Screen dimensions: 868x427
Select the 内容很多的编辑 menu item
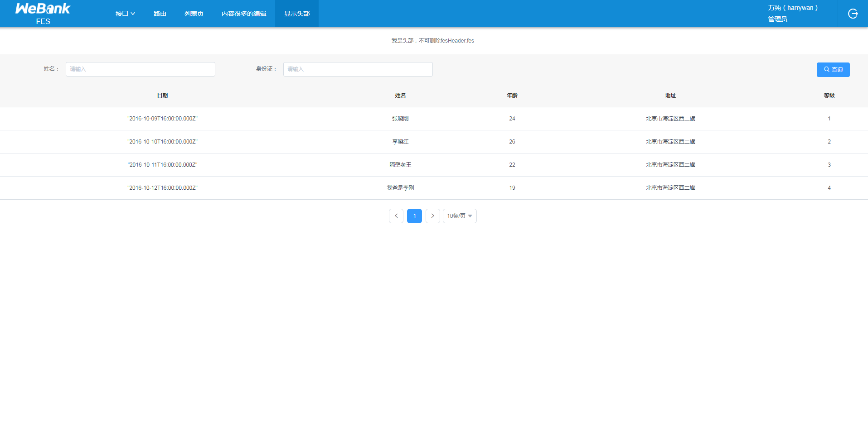point(243,14)
